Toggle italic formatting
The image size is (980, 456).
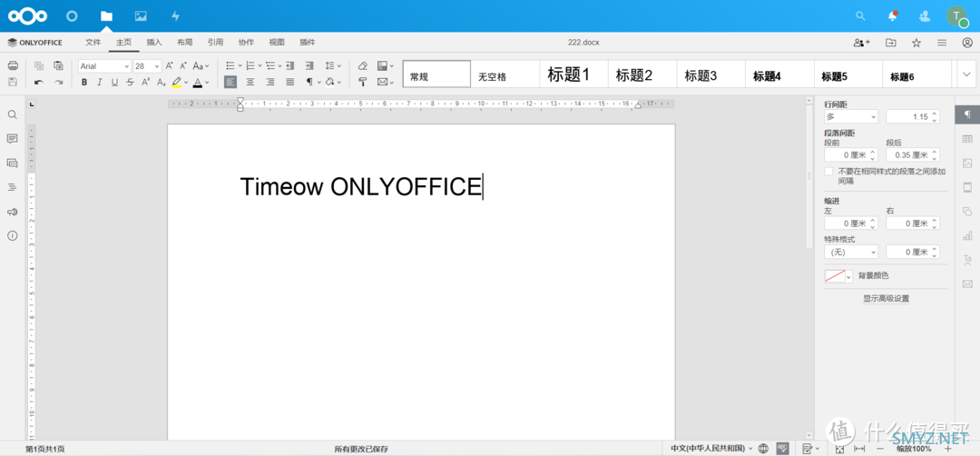pyautogui.click(x=100, y=82)
